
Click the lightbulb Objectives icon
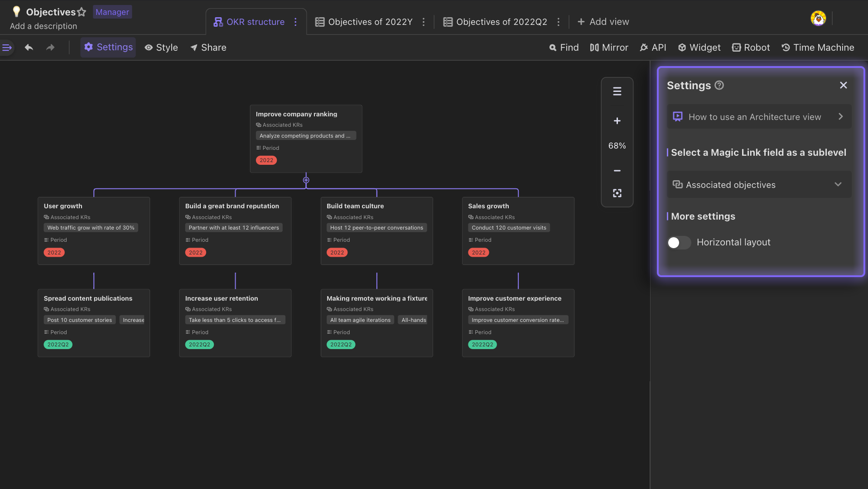point(16,11)
